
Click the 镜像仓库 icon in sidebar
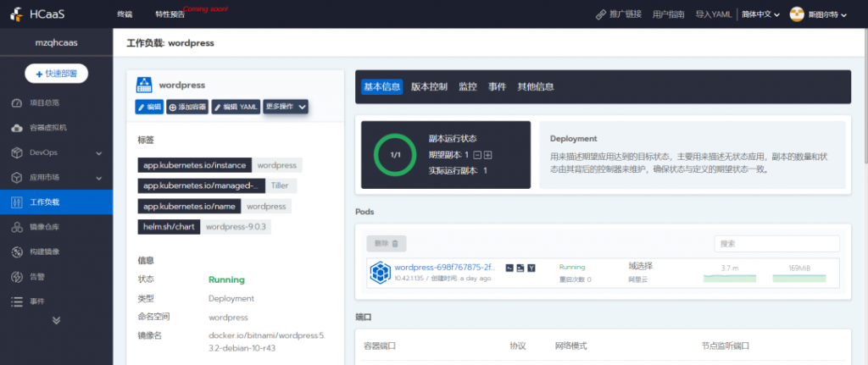(x=17, y=227)
